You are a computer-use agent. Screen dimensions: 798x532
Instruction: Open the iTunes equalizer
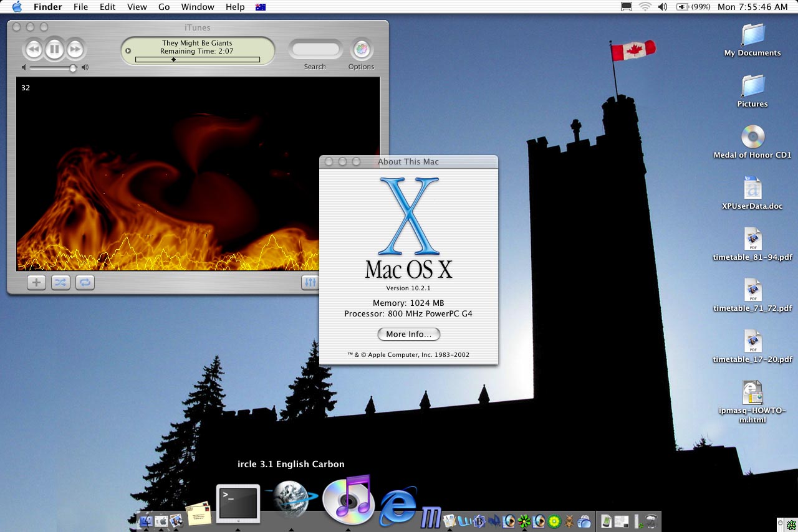click(310, 282)
